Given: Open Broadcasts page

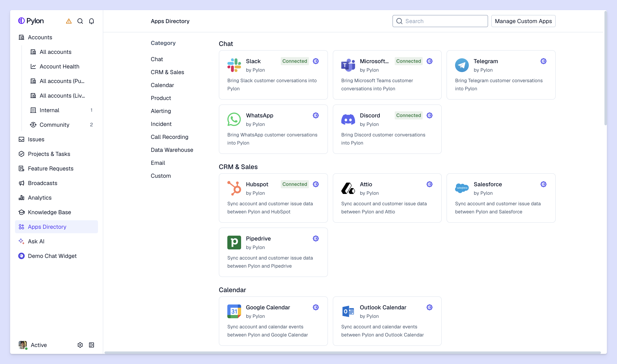Looking at the screenshot, I should [56, 183].
